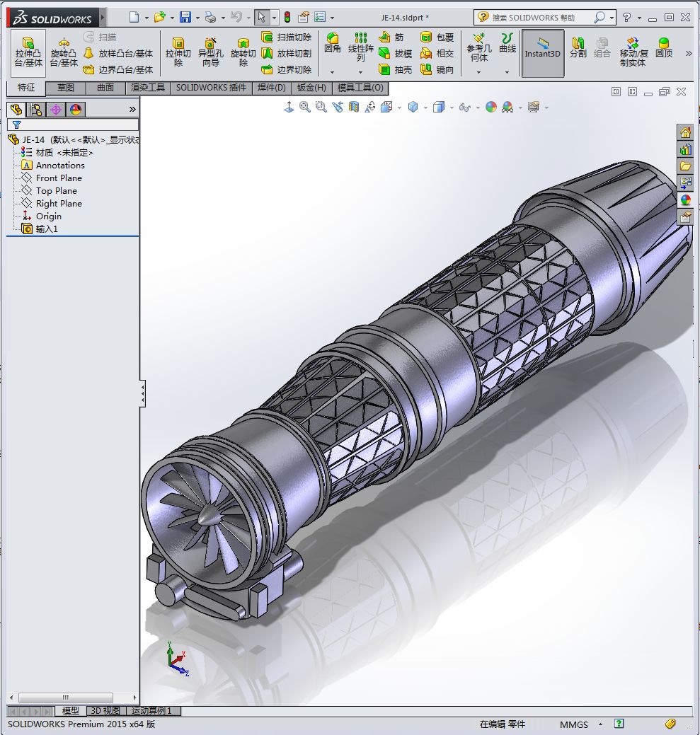Expand the display style dropdown in view toolbar
This screenshot has width=700, height=735.
(451, 107)
